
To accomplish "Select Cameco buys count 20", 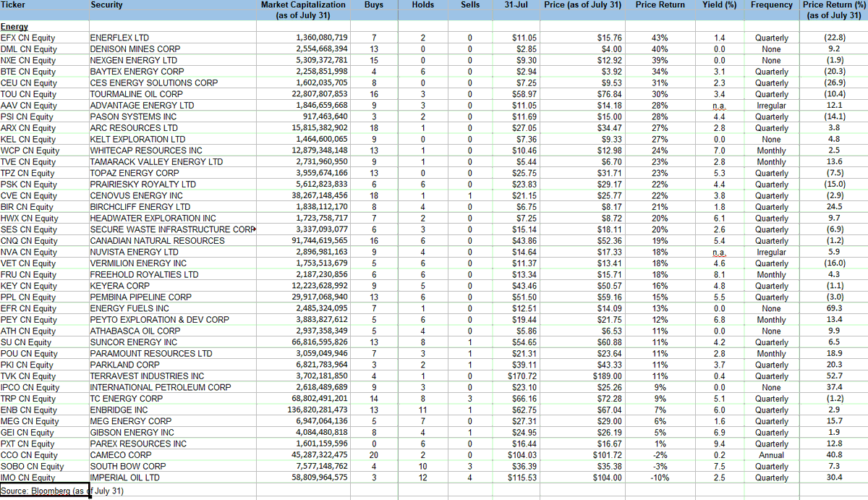I will click(x=374, y=455).
